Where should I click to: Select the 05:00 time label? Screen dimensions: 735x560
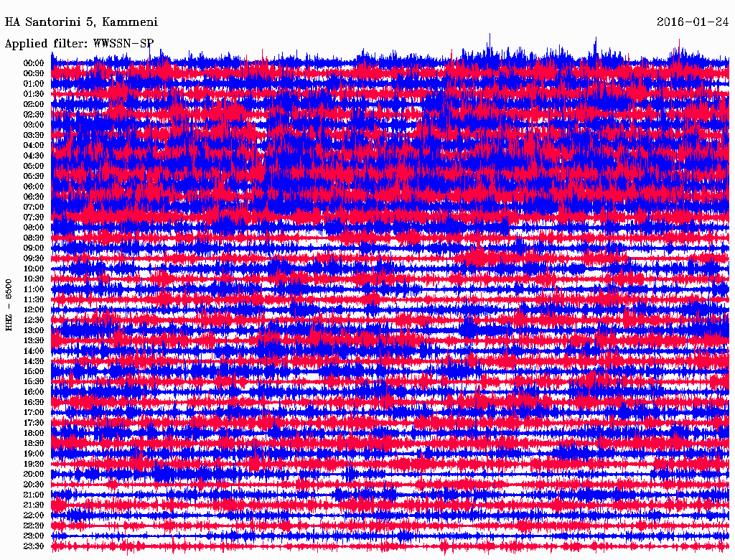point(33,166)
